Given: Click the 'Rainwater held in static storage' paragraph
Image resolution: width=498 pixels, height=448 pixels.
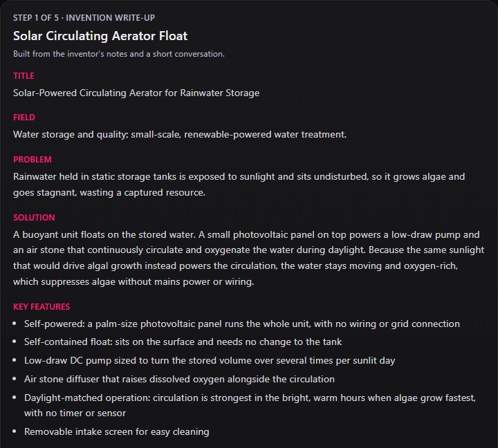Looking at the screenshot, I should (x=239, y=185).
